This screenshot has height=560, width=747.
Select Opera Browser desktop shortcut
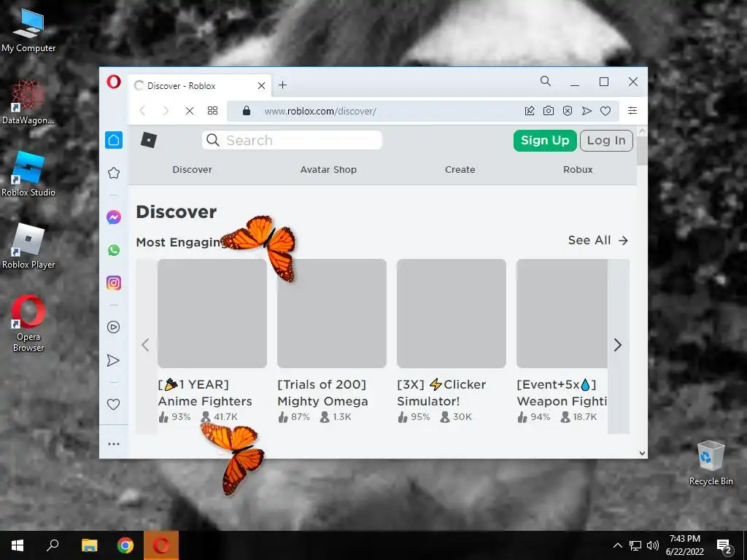28,324
